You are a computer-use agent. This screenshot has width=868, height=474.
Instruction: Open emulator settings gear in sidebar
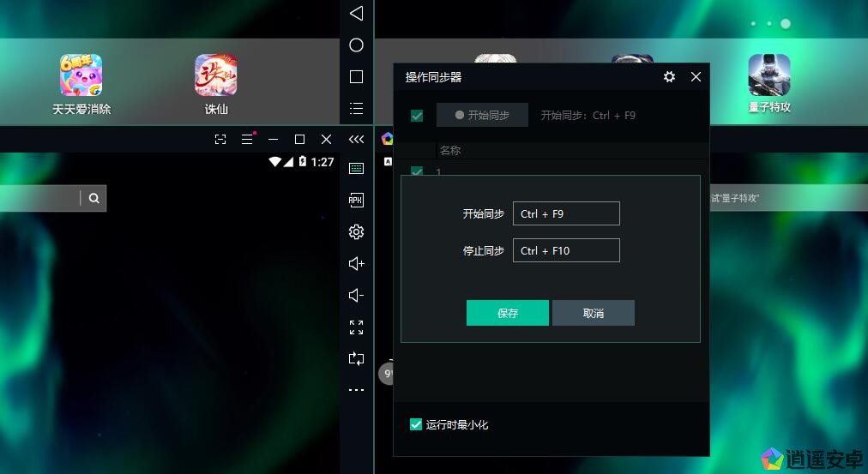356,231
